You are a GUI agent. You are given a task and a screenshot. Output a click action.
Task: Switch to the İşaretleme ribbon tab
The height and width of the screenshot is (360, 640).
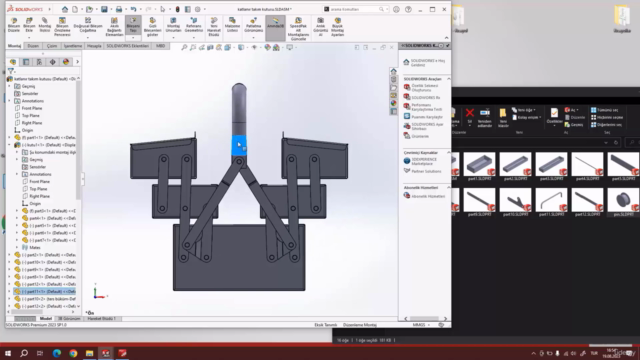coord(73,46)
